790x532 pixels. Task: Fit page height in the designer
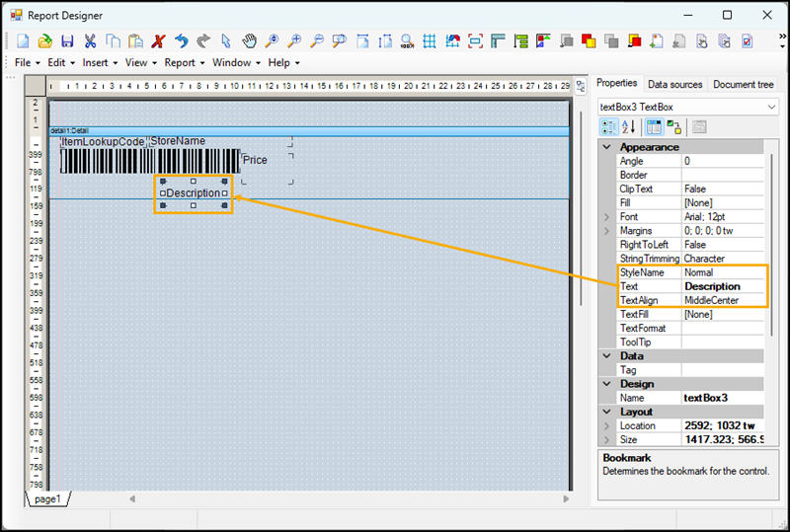(x=385, y=40)
